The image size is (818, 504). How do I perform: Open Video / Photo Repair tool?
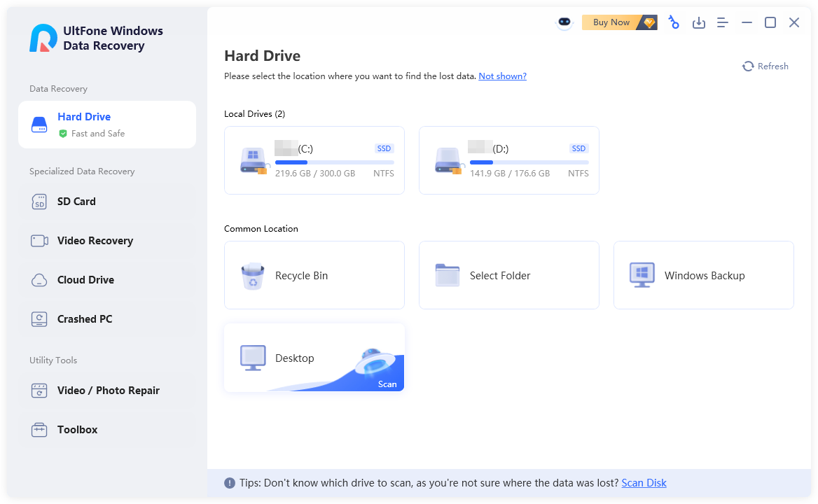point(108,391)
